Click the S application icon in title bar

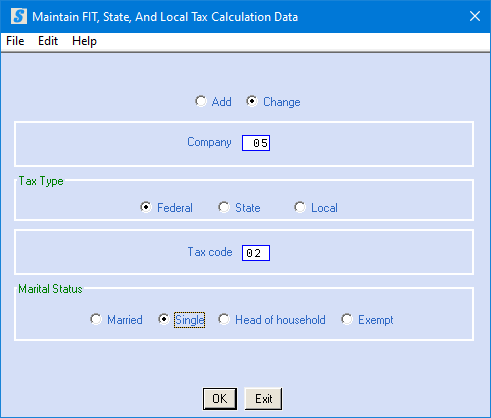point(19,16)
